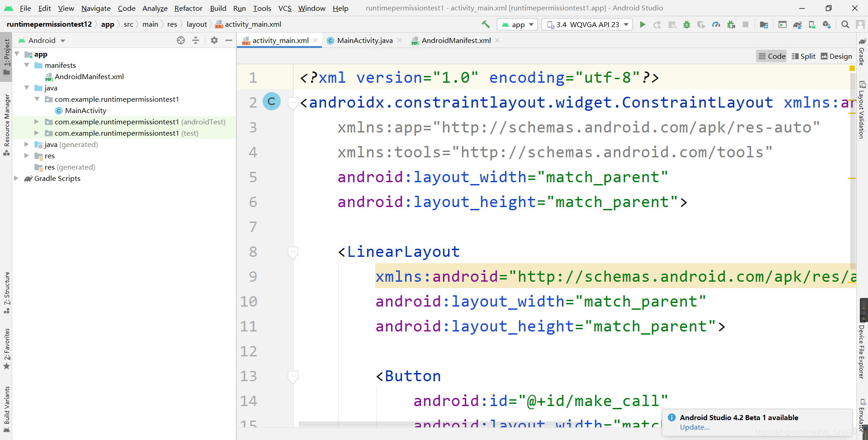Open the Build menu
This screenshot has height=440, width=868.
coord(218,8)
